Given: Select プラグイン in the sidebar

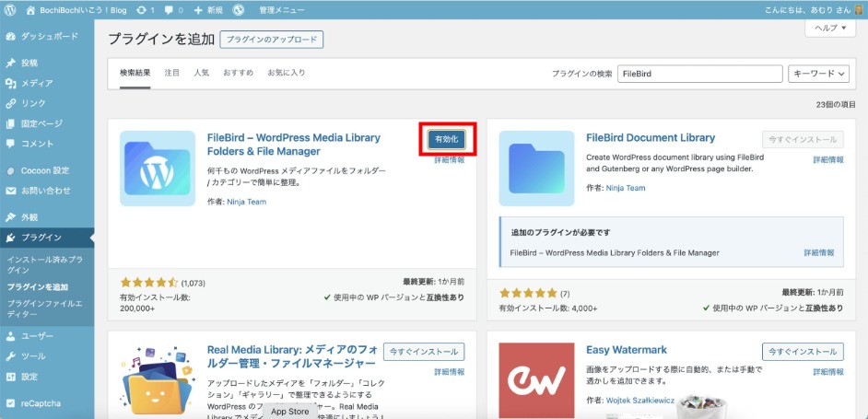Looking at the screenshot, I should (47, 238).
